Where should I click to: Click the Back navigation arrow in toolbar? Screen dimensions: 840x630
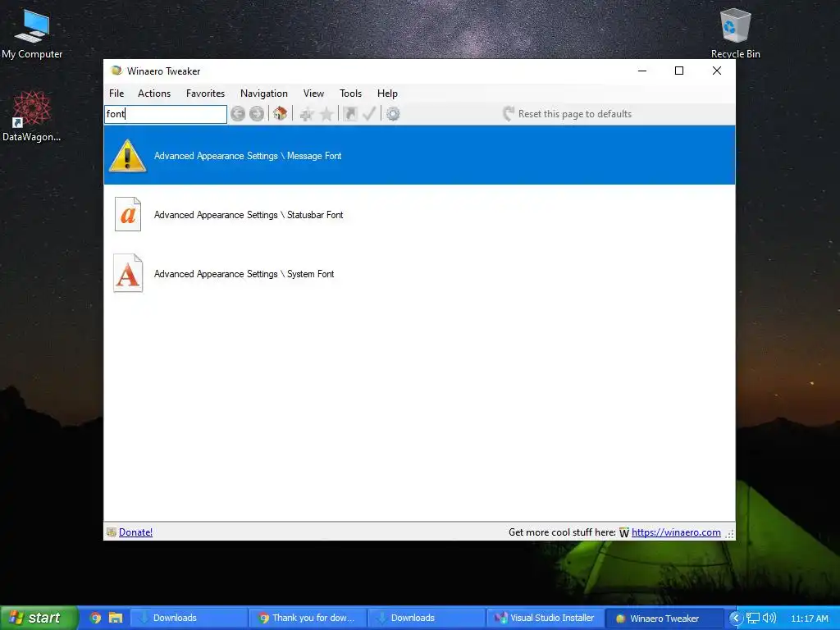238,113
